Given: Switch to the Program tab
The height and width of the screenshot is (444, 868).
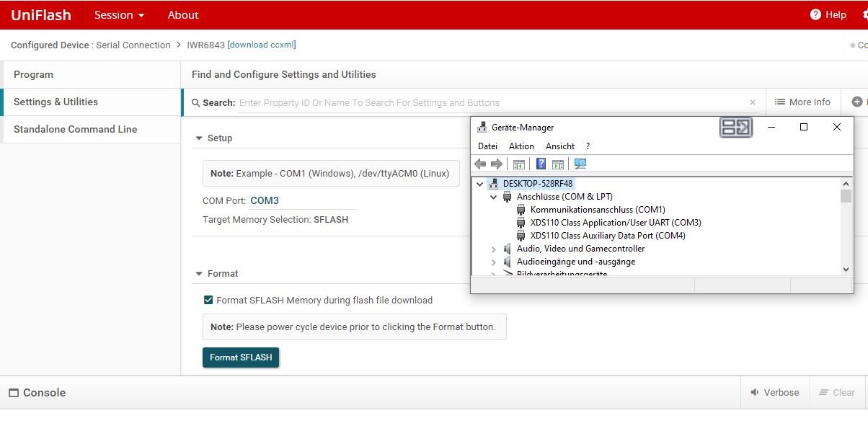Looking at the screenshot, I should [91, 75].
